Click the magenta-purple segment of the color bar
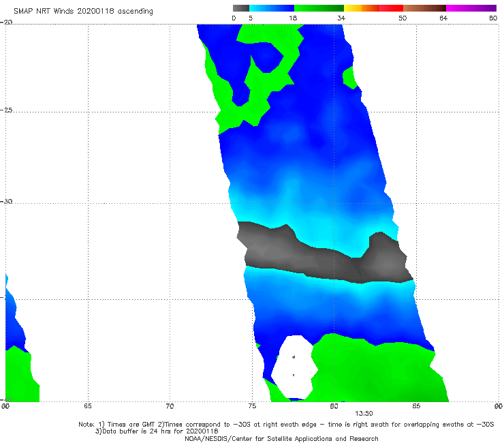Image resolution: width=504 pixels, height=443 pixels. [471, 8]
